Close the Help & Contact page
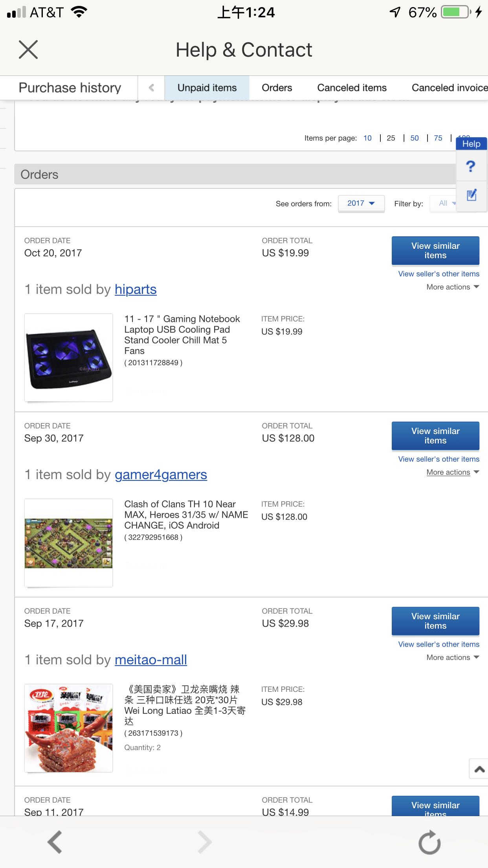This screenshot has width=488, height=868. (x=28, y=50)
